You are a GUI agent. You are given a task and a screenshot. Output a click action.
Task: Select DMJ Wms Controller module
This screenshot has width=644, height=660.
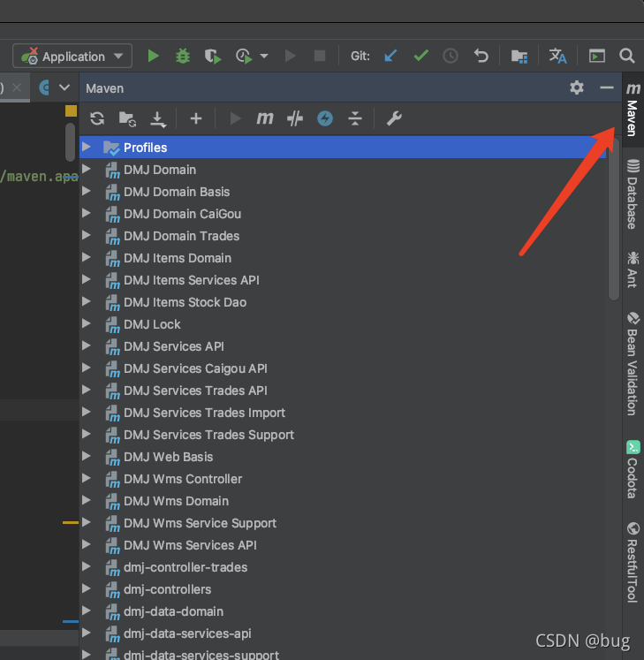click(183, 479)
